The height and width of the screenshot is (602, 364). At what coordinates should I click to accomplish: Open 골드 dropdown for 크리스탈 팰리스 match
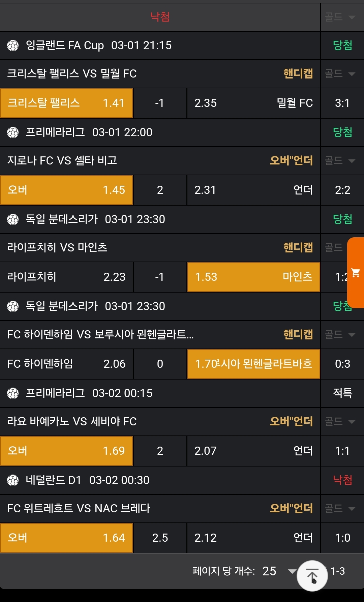pos(340,74)
